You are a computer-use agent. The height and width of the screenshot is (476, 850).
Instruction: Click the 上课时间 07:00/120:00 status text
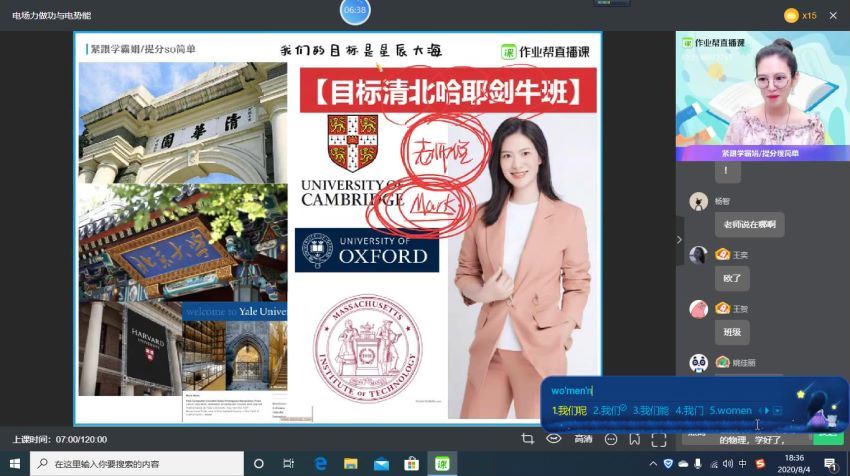coord(60,440)
